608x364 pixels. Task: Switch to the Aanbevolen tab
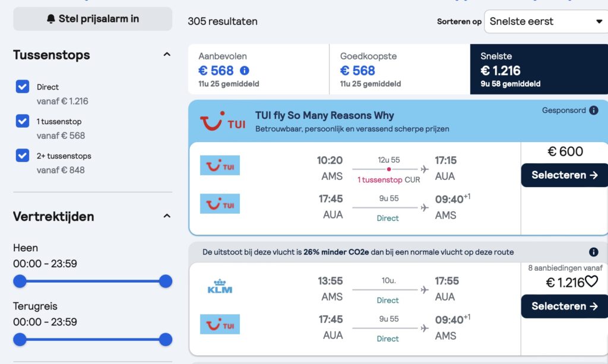258,69
